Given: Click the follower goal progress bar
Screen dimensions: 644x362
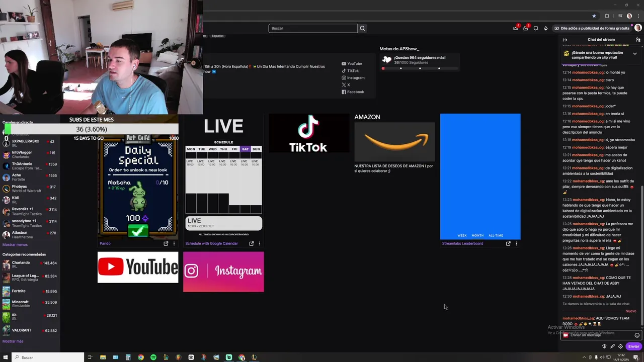Looking at the screenshot, I should point(420,68).
